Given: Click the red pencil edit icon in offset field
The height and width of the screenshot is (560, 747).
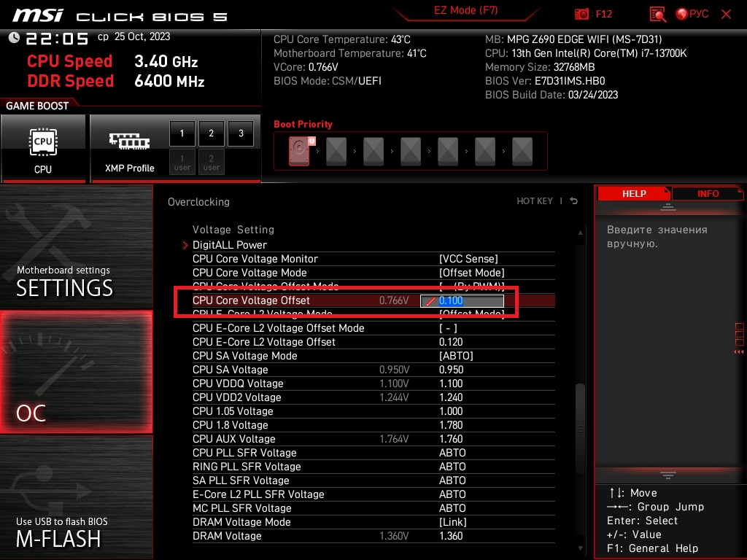Looking at the screenshot, I should 430,301.
